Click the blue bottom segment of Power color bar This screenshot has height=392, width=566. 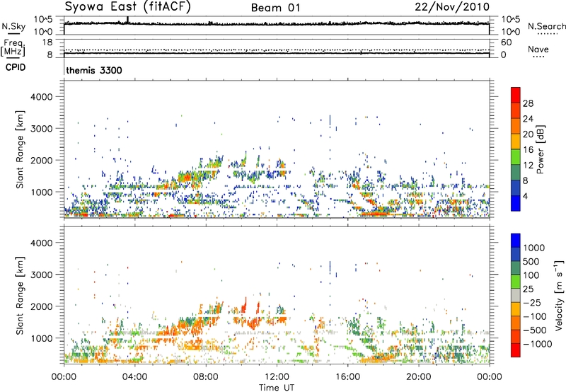tap(516, 203)
